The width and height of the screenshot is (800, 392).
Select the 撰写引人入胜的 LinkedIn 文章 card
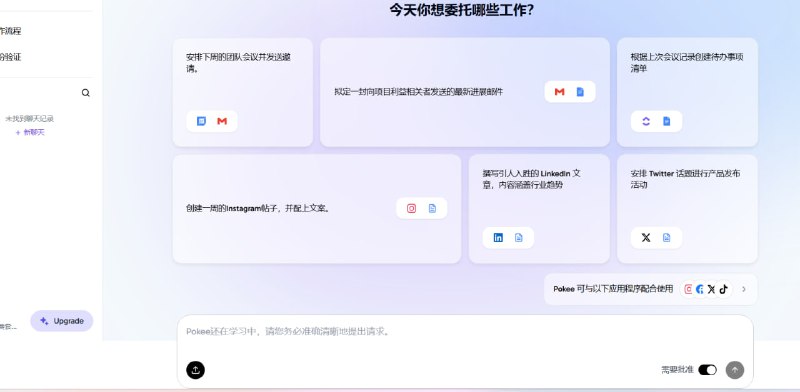[539, 209]
